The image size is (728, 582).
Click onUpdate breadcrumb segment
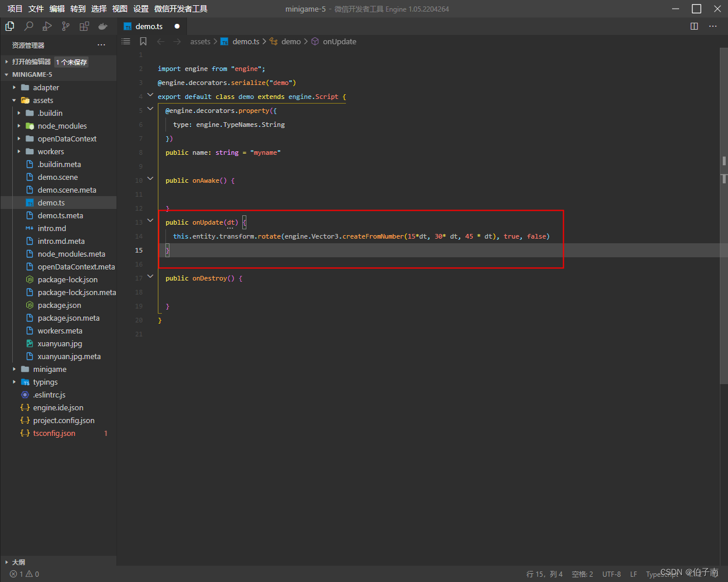pos(334,41)
